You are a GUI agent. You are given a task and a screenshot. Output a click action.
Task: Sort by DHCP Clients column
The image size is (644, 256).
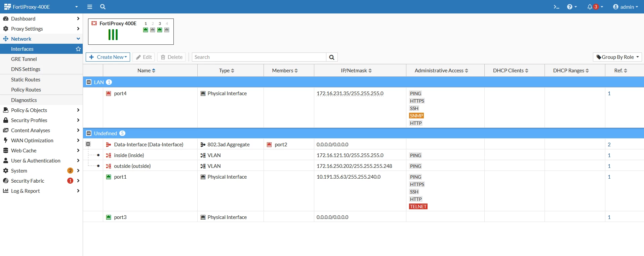[511, 71]
